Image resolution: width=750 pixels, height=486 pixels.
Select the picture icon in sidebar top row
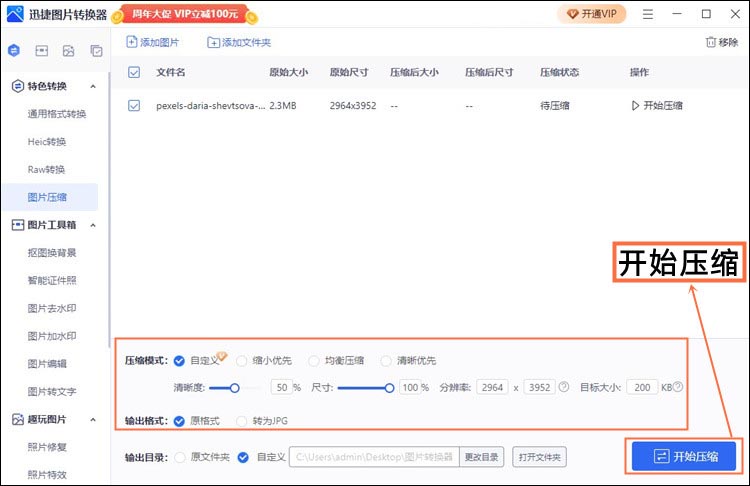tap(69, 50)
